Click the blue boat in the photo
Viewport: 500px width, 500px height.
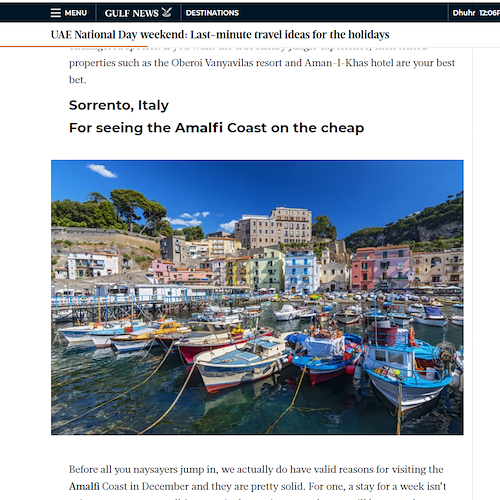[408, 370]
